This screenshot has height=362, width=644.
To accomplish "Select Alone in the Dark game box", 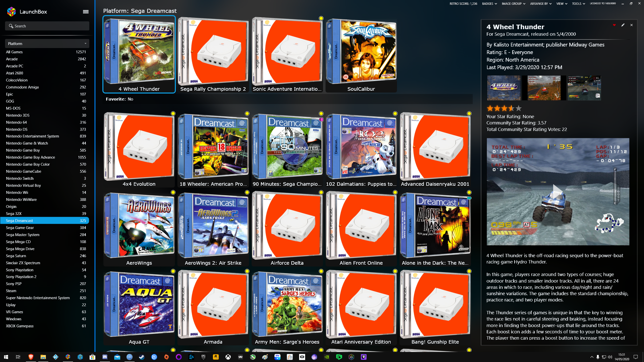I will pyautogui.click(x=435, y=228).
